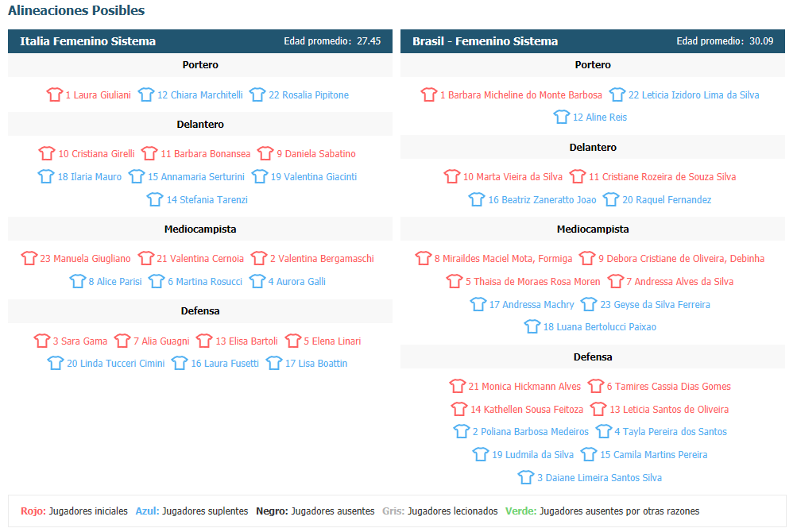Viewport: 797px width, 532px height.
Task: Select player name 16 Laura Fusetti
Action: 225,364
